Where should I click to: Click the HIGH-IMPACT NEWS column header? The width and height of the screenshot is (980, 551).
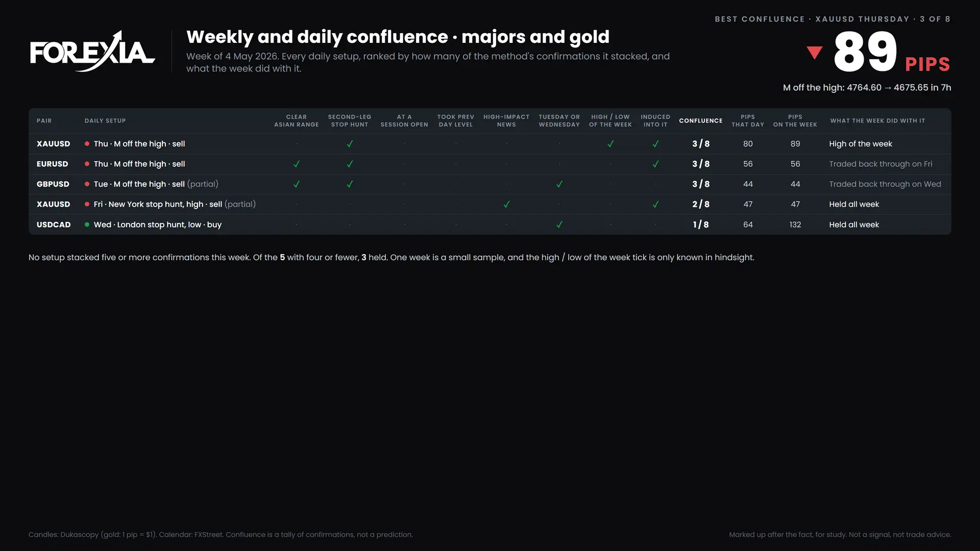click(506, 121)
